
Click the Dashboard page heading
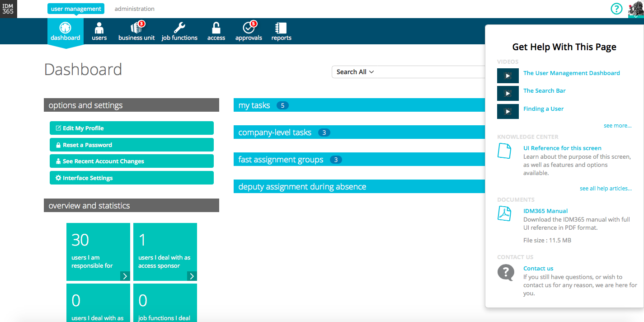83,69
